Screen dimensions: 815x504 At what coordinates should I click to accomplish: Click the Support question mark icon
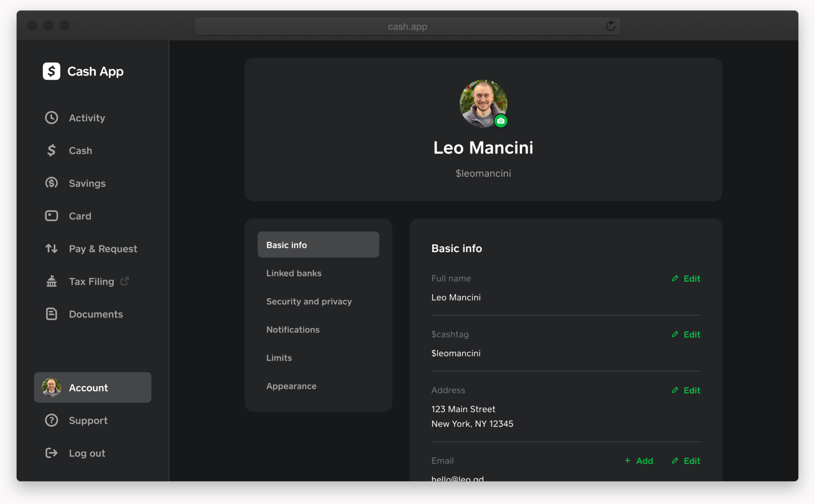[x=51, y=420]
